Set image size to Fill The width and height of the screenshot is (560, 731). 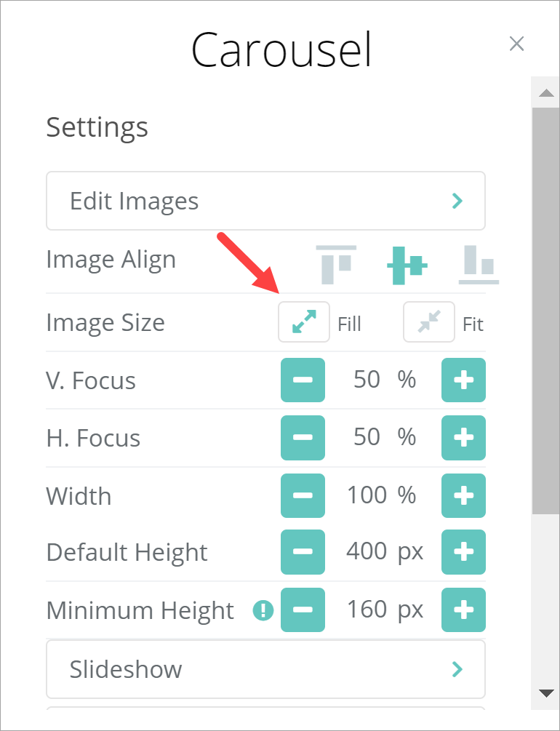pyautogui.click(x=304, y=322)
